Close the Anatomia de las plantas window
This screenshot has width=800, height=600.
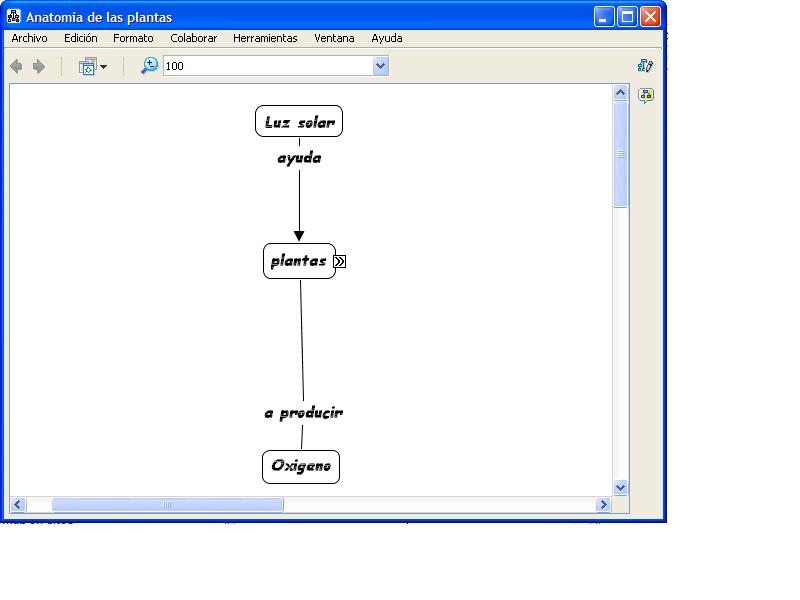pos(651,17)
